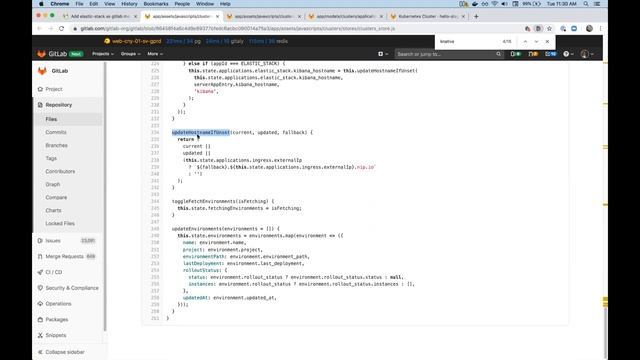Click the GitLab project avatar in sidebar

42,71
